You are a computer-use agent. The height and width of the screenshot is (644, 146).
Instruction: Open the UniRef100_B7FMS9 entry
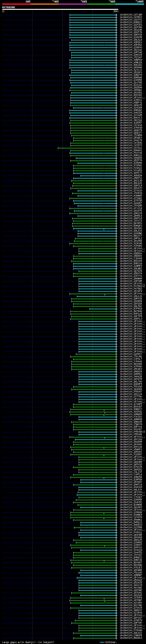131,309
